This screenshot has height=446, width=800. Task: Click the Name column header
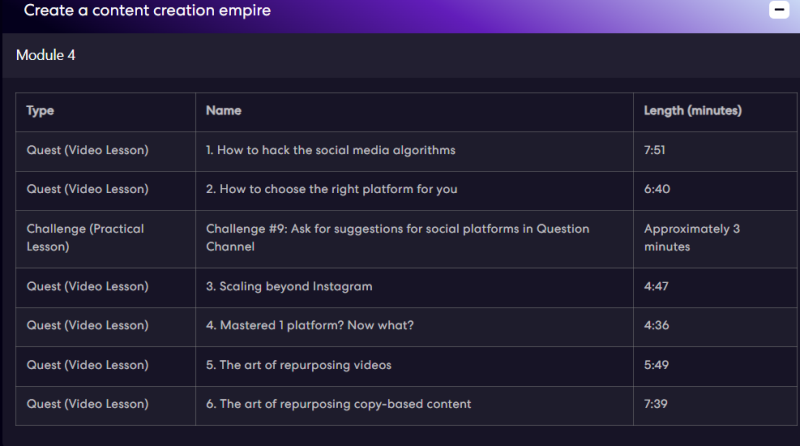coord(223,111)
